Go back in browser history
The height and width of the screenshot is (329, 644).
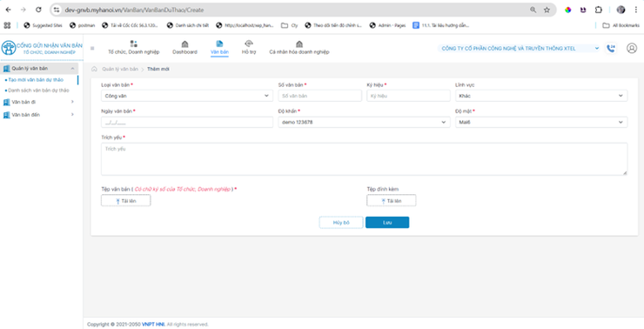[x=8, y=10]
